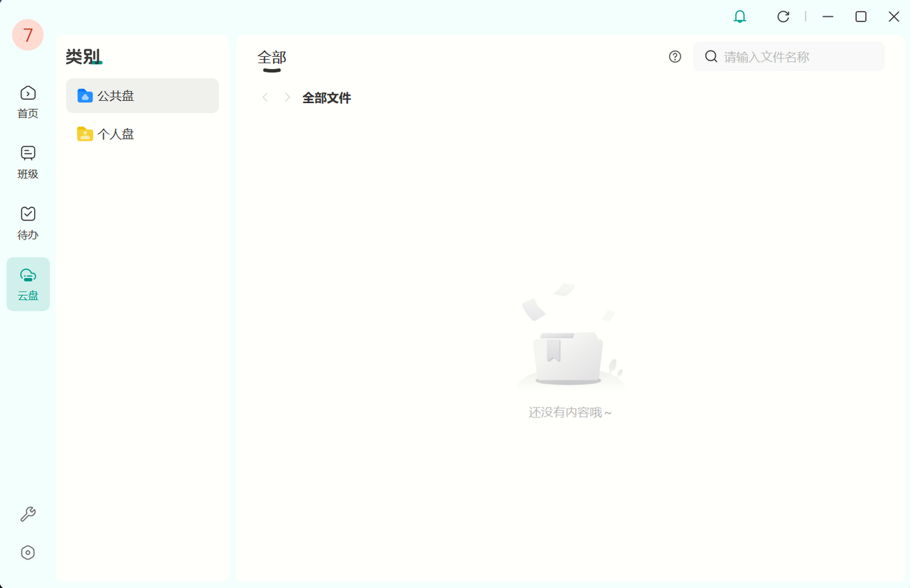The image size is (910, 588).
Task: Open the help question mark icon
Action: click(x=674, y=56)
